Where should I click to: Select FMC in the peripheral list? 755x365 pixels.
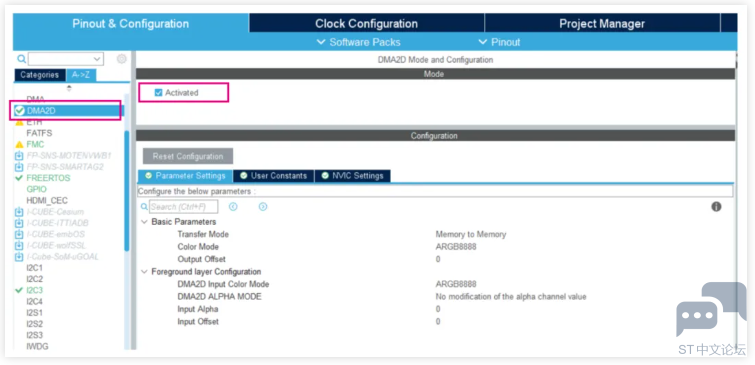click(35, 144)
